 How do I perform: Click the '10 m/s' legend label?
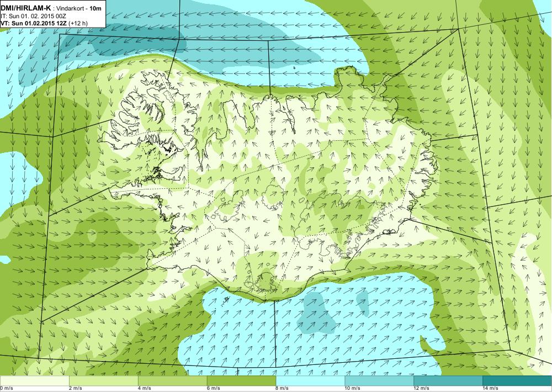(352, 389)
